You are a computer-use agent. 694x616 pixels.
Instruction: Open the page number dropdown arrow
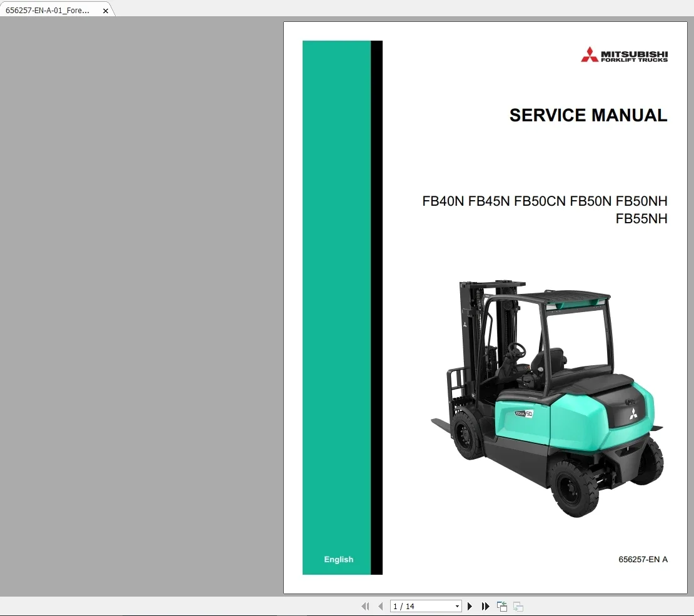pyautogui.click(x=457, y=606)
